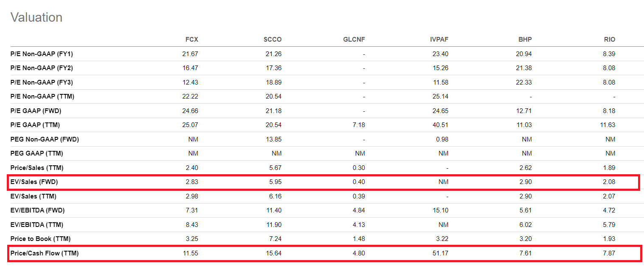Select the PEG GAAP (TTM) row label
644x269 pixels.
[37, 153]
